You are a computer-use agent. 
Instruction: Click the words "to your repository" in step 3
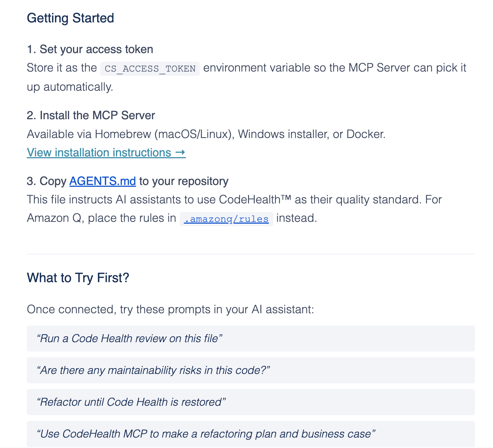[184, 181]
